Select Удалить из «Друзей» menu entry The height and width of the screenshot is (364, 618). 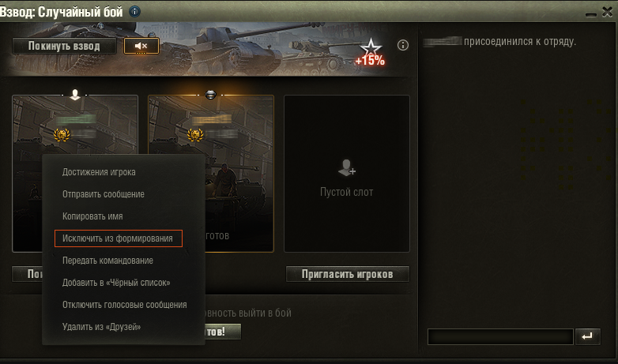pos(102,327)
